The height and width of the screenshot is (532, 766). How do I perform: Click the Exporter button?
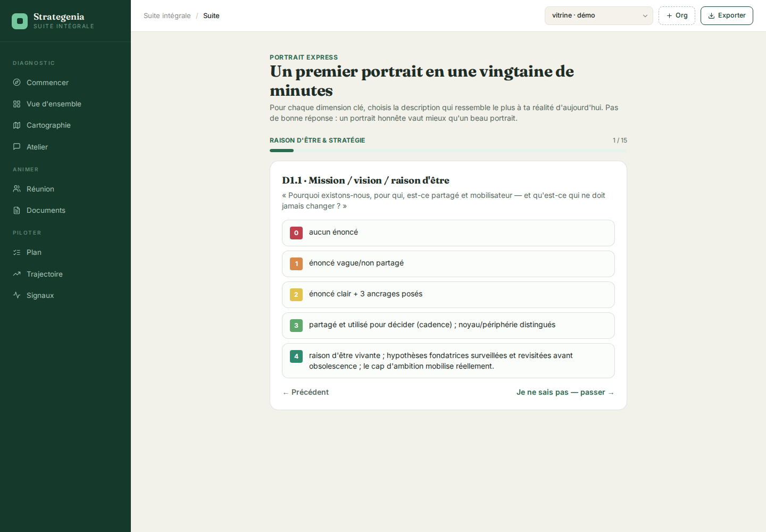coord(727,15)
